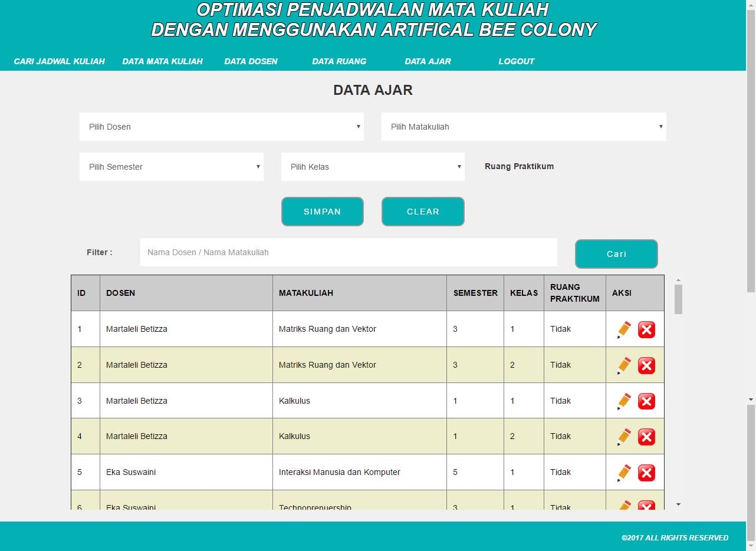Delete the row 3 Kalkulus entry

click(x=646, y=401)
